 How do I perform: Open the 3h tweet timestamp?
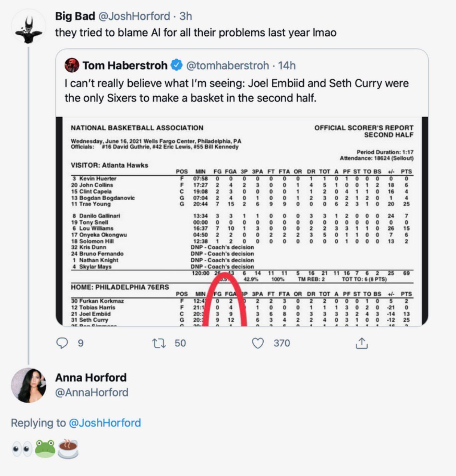pyautogui.click(x=186, y=16)
